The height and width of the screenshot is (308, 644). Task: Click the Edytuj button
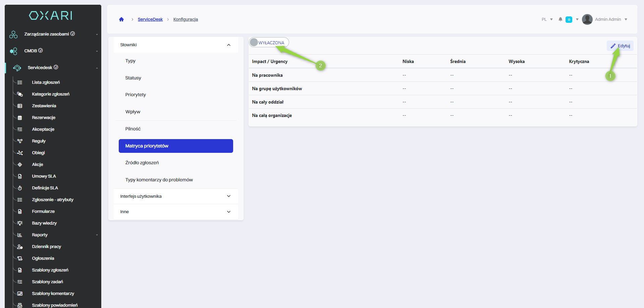(620, 46)
